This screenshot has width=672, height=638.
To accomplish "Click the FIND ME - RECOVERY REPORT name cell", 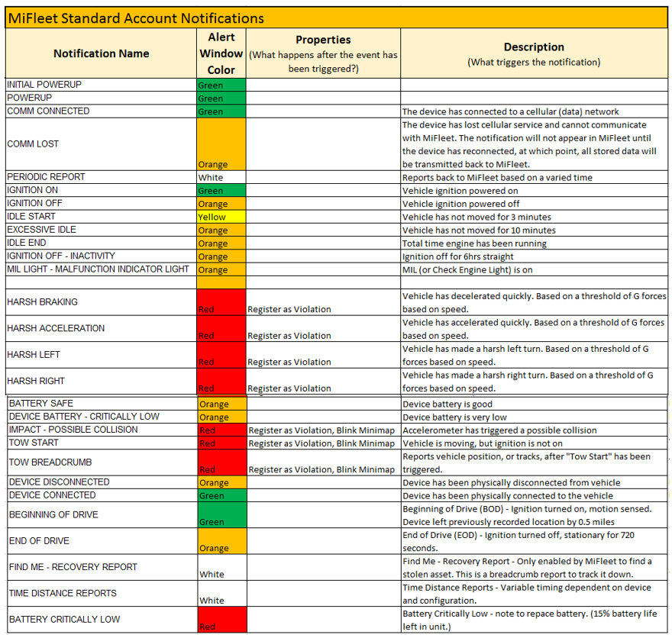I will coord(73,567).
